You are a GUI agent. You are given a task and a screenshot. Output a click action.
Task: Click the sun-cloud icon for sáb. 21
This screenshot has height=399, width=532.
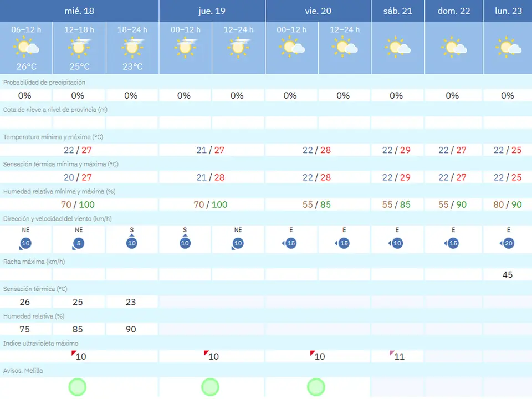coord(398,47)
